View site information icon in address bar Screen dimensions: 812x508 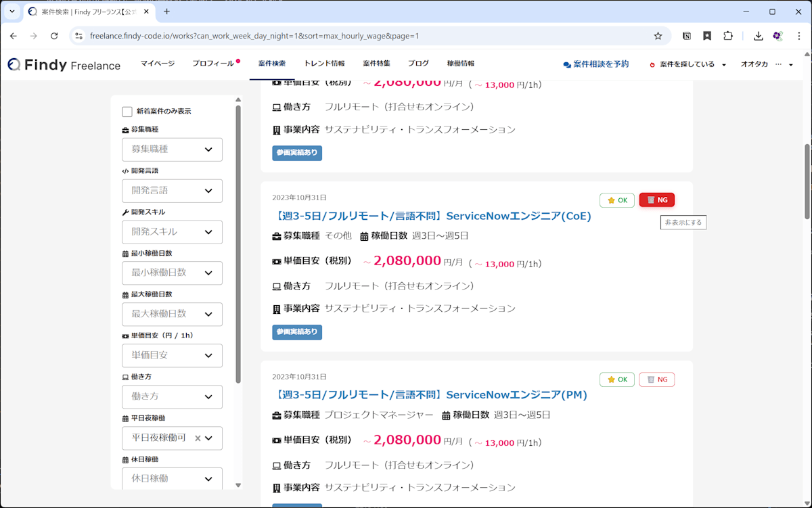(78, 36)
